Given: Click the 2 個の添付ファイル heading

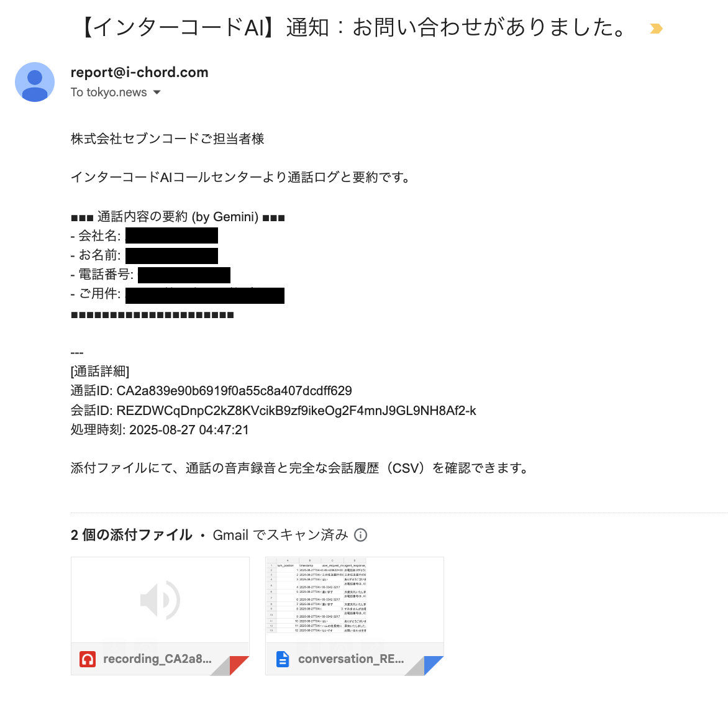Looking at the screenshot, I should tap(132, 535).
